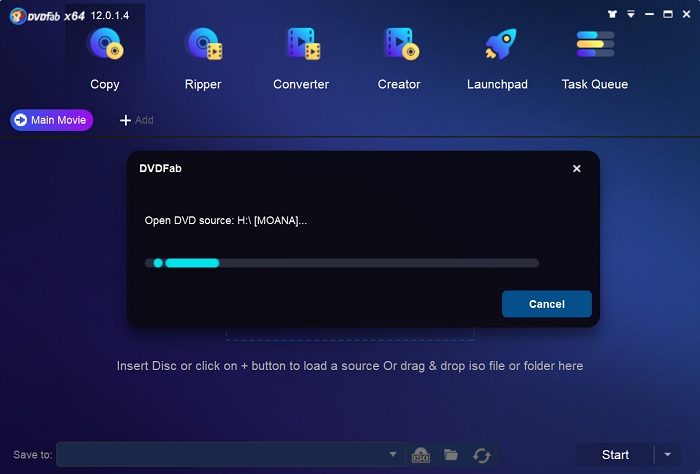Screen dimensions: 700x474
Task: Switch to the Ripper module
Action: [x=203, y=59]
